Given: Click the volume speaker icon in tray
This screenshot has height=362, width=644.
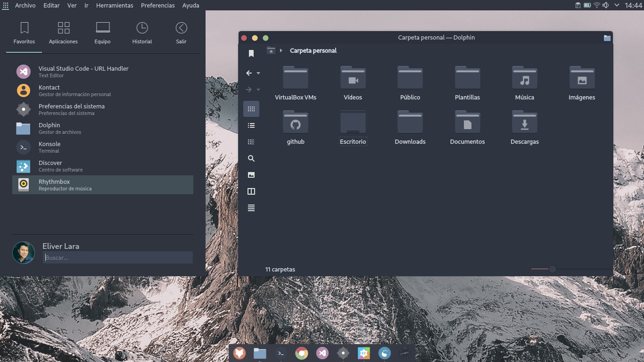Looking at the screenshot, I should click(x=606, y=6).
